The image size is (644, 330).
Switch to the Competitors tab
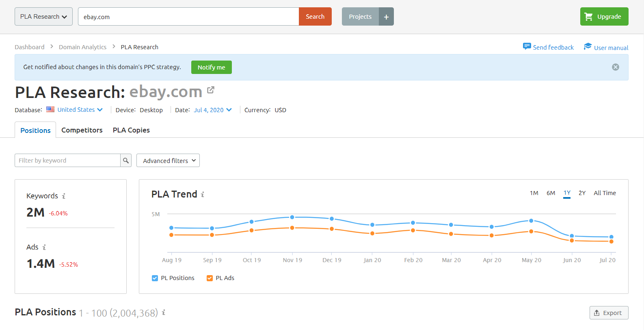point(82,130)
